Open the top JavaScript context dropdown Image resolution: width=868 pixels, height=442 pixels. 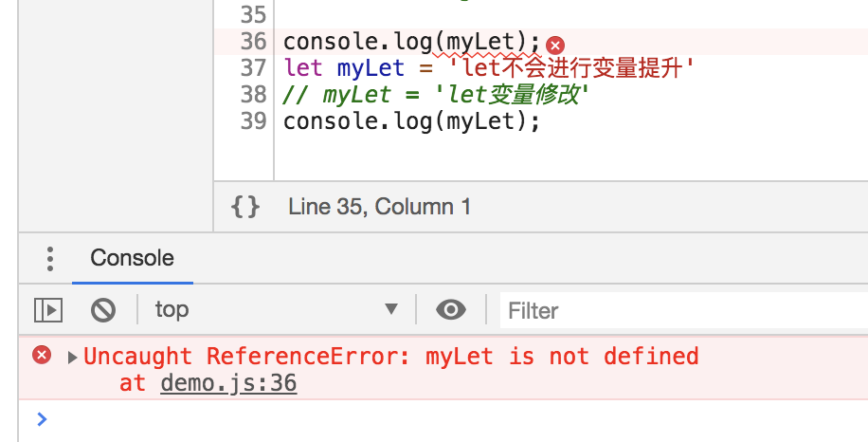(277, 309)
